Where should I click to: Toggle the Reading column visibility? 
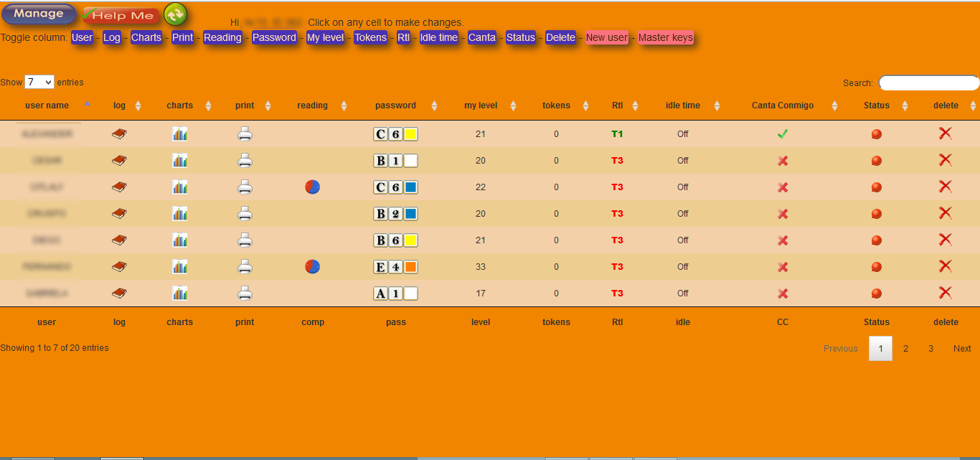pos(222,37)
